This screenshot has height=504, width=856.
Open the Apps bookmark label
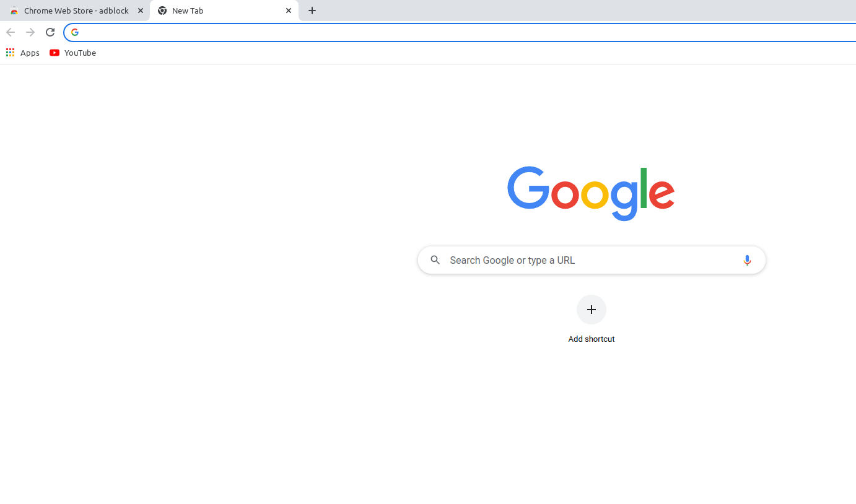click(30, 53)
